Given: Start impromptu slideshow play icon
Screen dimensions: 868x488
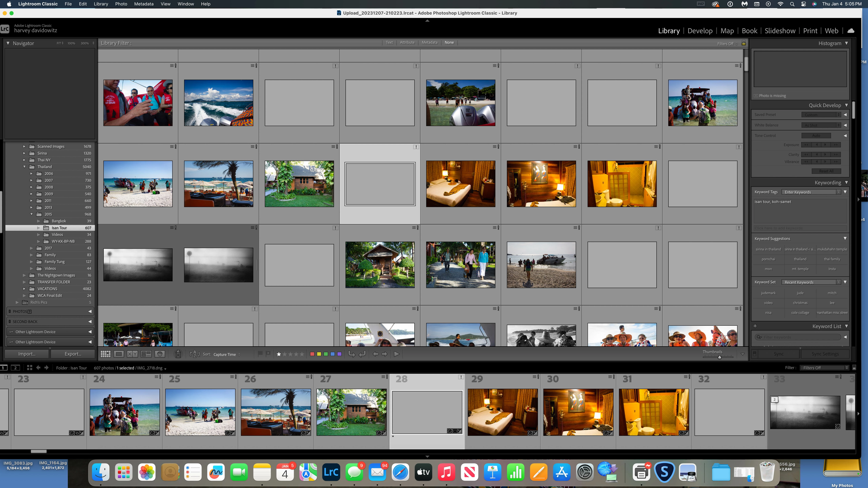Looking at the screenshot, I should coord(397,354).
